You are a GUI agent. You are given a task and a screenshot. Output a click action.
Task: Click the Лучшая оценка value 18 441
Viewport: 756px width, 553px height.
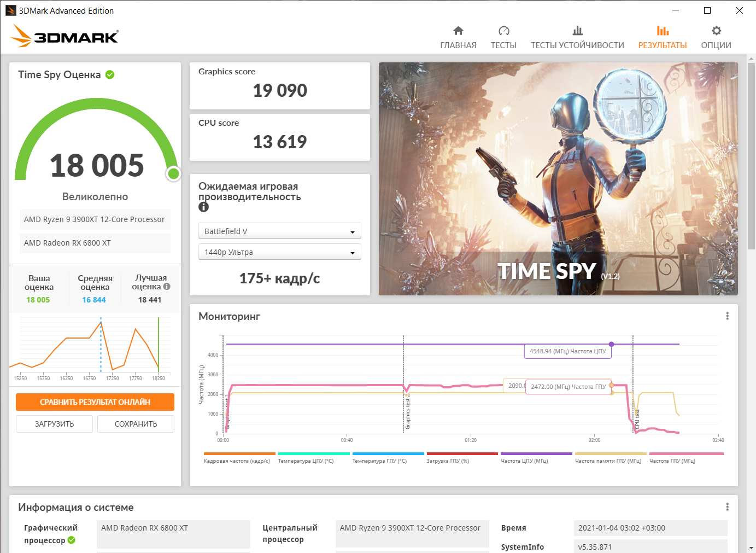tap(150, 300)
